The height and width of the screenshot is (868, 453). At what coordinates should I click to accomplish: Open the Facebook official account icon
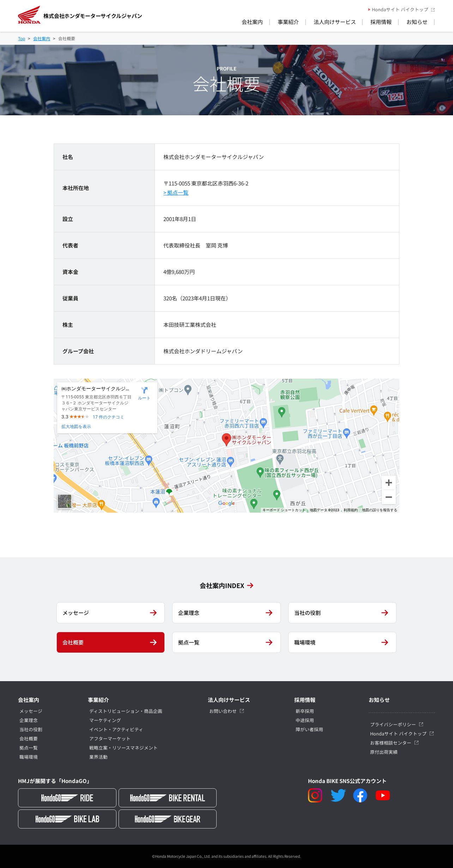360,795
